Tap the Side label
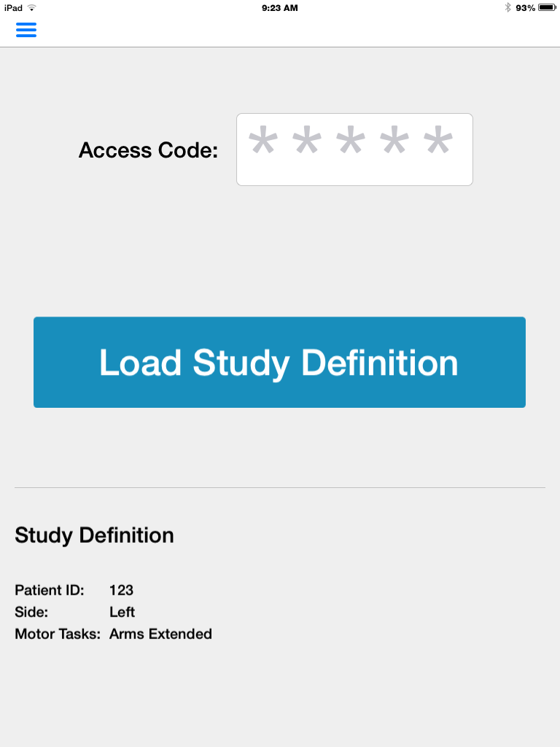Viewport: 560px width, 747px height. (x=31, y=612)
